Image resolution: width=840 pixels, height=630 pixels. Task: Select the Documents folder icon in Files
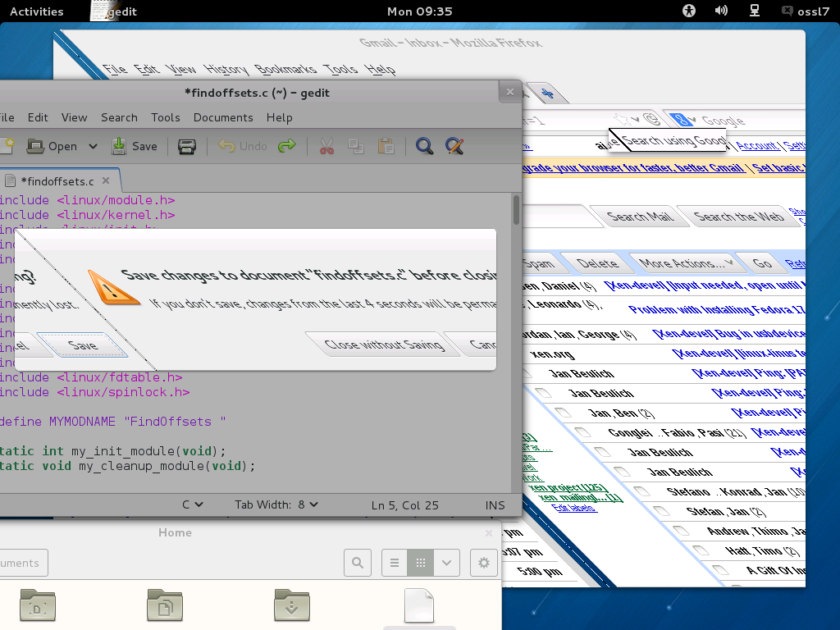click(165, 605)
